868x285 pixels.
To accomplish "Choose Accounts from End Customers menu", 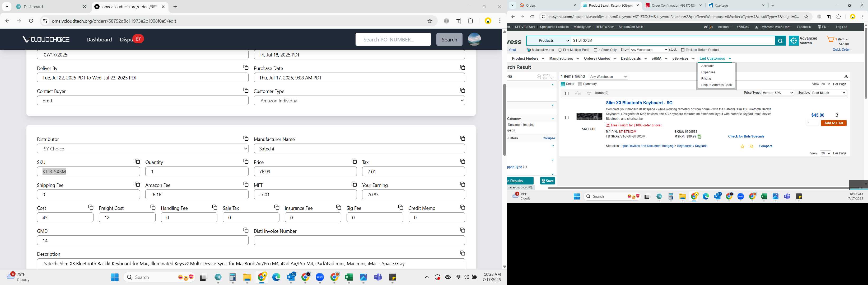I will click(708, 66).
